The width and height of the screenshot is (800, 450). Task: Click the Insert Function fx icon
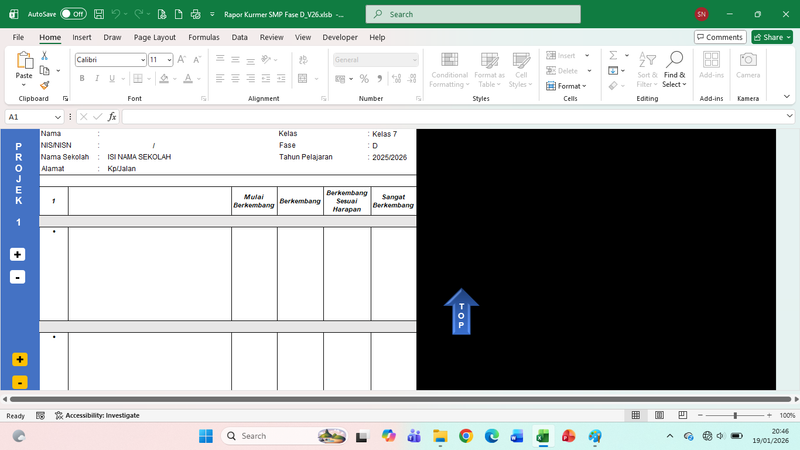click(112, 117)
